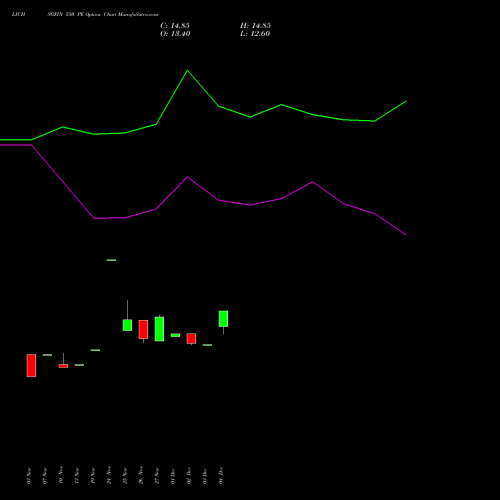
Task: Click the red candle above 26 Nov
Action: coord(143,329)
